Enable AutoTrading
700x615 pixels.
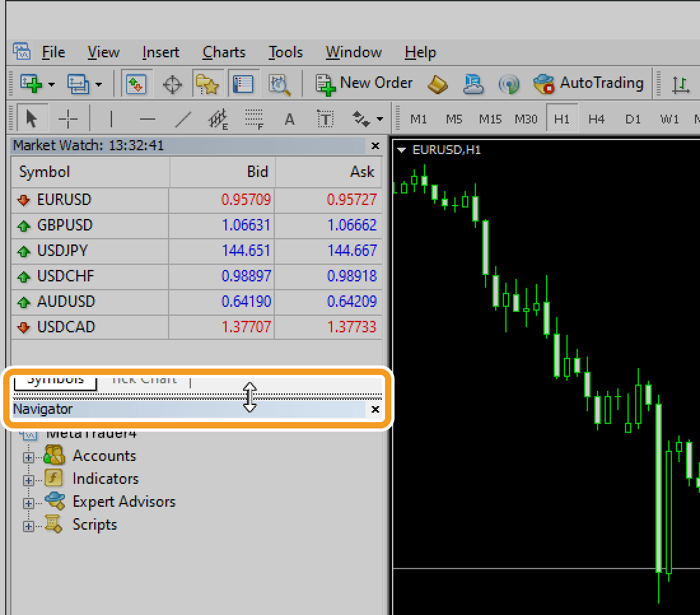[x=589, y=83]
